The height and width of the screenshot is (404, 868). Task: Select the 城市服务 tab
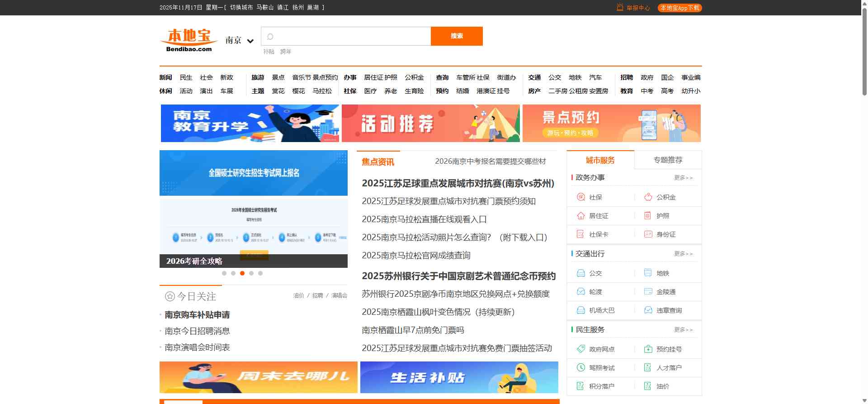tap(600, 160)
